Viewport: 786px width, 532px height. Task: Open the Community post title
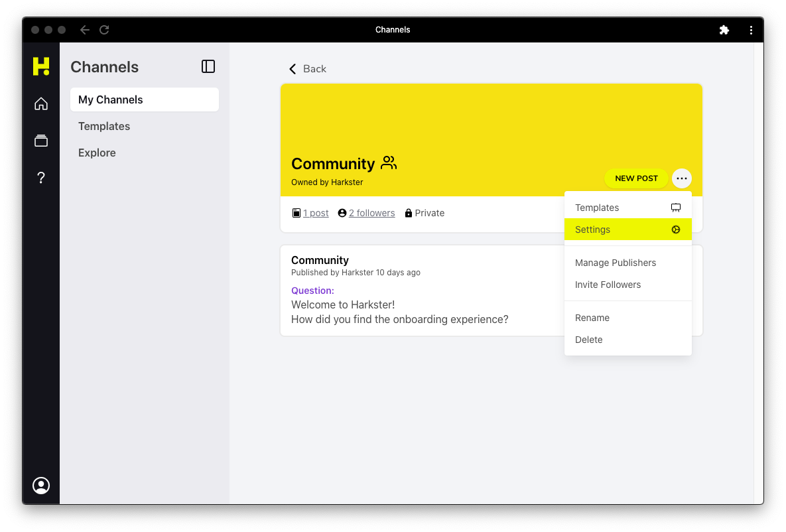[320, 260]
